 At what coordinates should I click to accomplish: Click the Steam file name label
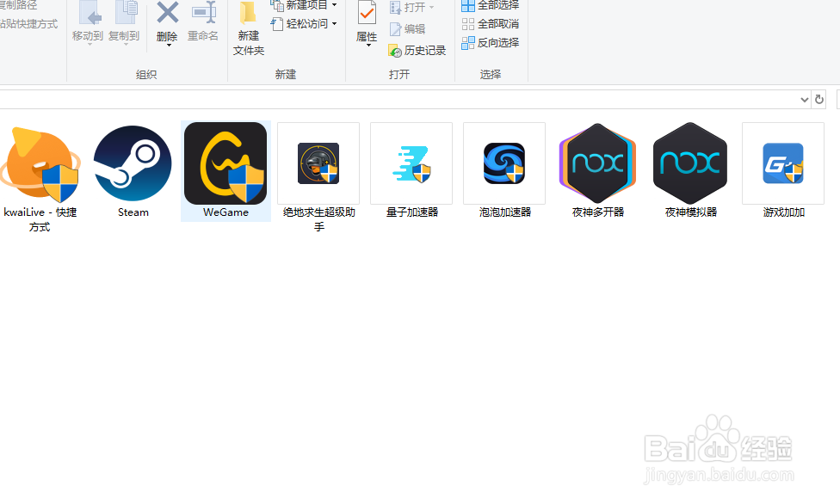tap(133, 212)
